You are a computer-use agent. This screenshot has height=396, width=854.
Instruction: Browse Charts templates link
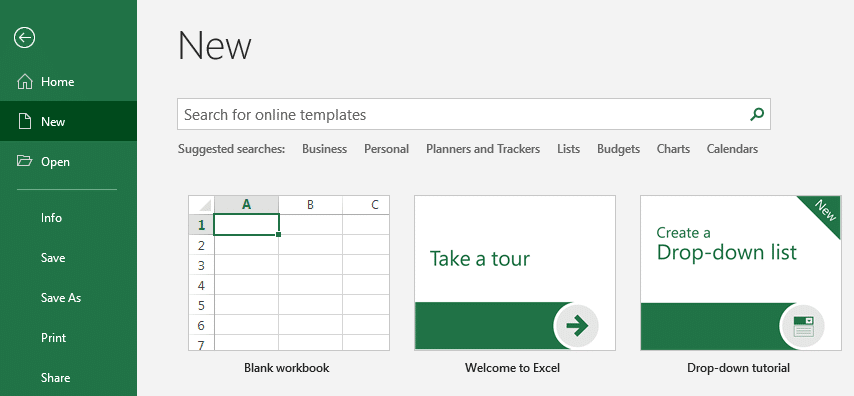(673, 149)
